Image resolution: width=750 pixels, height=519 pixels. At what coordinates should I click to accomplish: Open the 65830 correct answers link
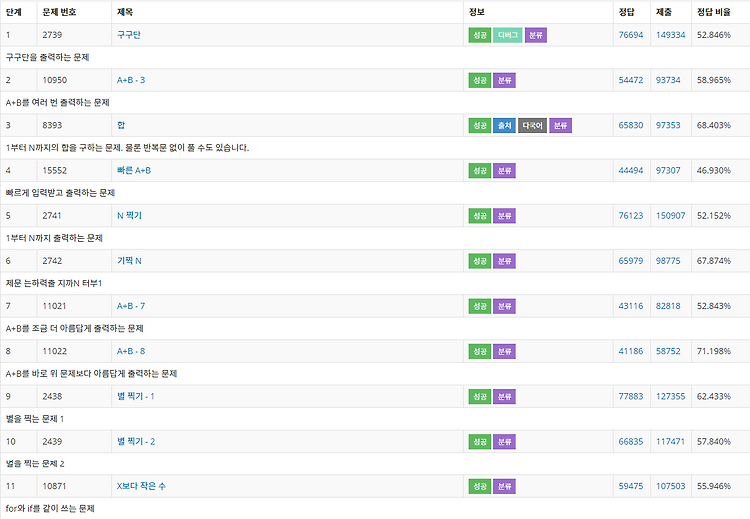(631, 125)
